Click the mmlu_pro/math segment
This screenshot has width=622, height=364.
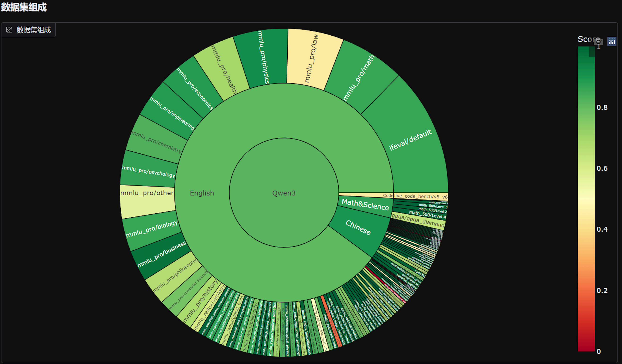coord(359,78)
